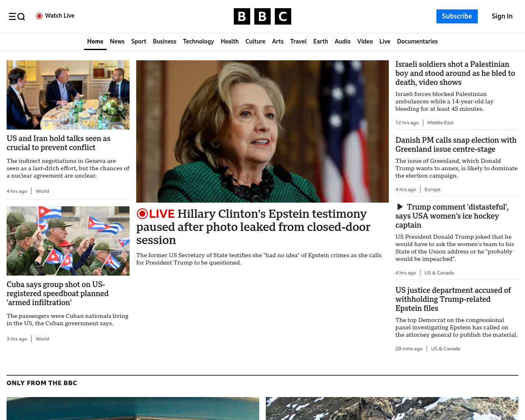Open Danish PM snap election headline
Screen dimensions: 525x420
click(x=456, y=144)
